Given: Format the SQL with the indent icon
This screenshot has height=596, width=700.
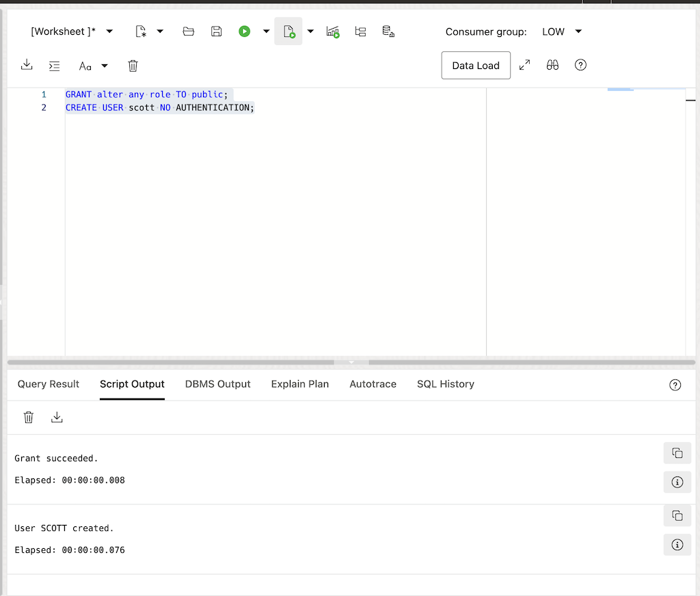Looking at the screenshot, I should pyautogui.click(x=55, y=66).
